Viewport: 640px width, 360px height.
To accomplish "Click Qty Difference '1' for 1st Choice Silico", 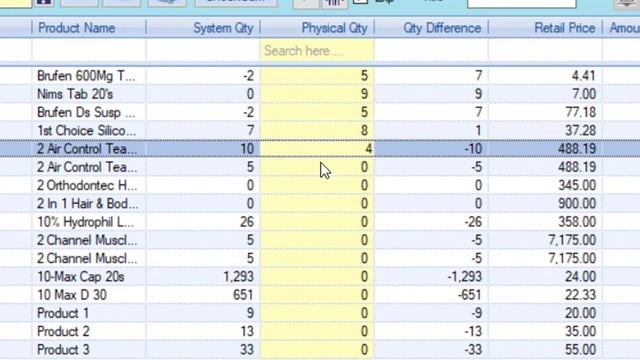I will pos(431,131).
